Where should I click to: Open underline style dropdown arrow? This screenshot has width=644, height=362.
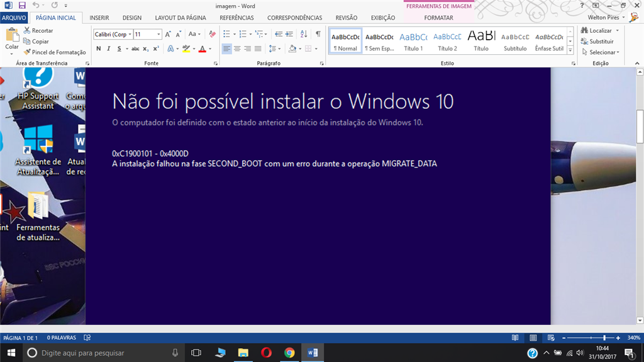126,48
